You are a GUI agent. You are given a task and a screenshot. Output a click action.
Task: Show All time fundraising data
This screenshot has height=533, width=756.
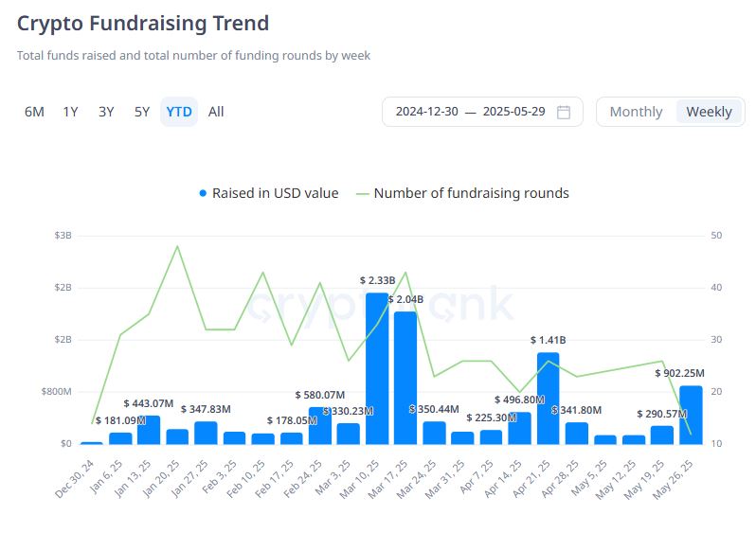[x=216, y=112]
